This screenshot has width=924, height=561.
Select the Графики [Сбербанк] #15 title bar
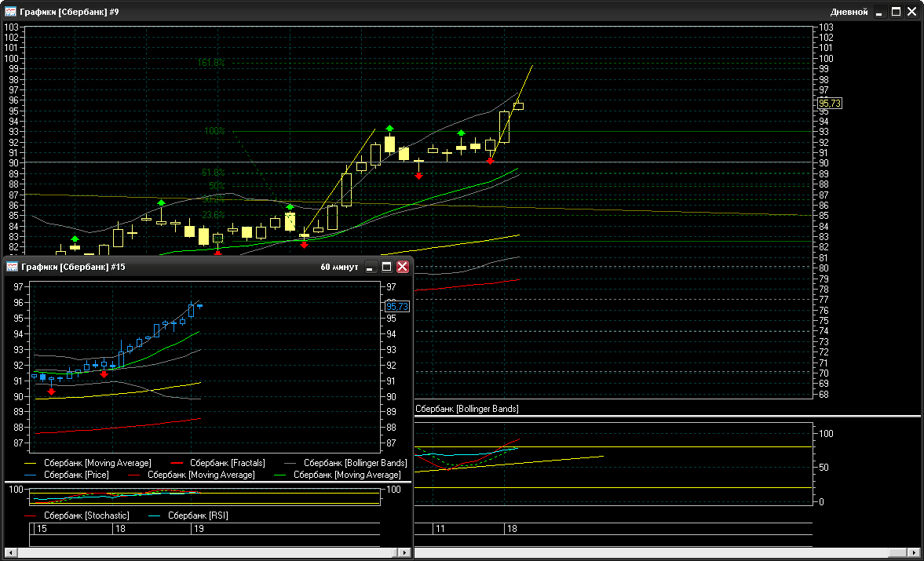[206, 267]
